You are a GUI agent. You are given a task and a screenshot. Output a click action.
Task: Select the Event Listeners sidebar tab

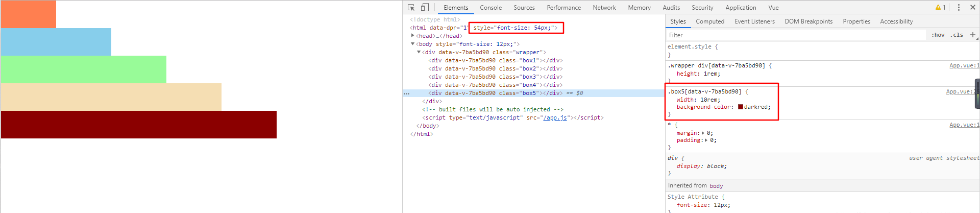754,21
